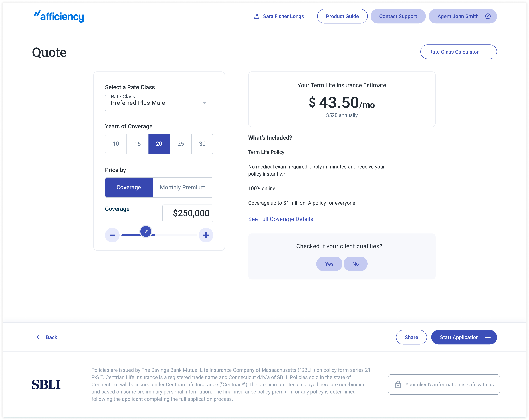Select 30 years of coverage
The image size is (529, 420).
tap(202, 144)
